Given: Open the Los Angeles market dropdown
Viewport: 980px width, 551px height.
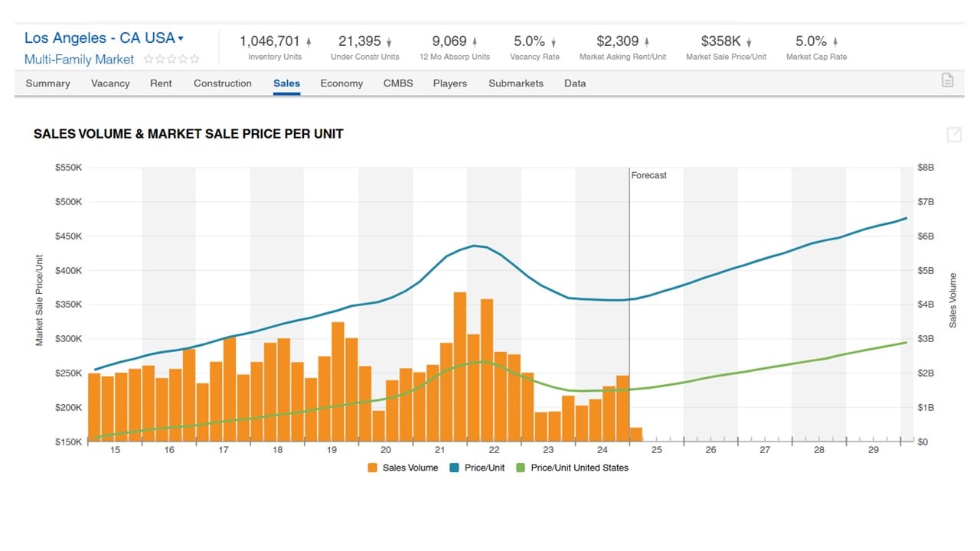Looking at the screenshot, I should (x=104, y=37).
